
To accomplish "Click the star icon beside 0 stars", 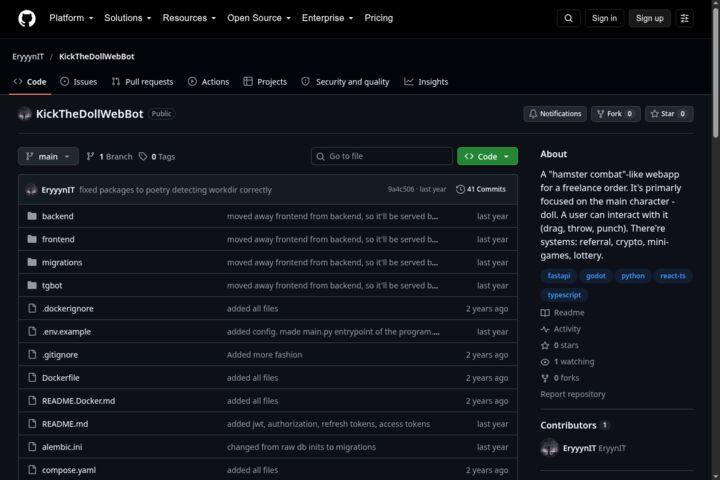I will pyautogui.click(x=545, y=345).
